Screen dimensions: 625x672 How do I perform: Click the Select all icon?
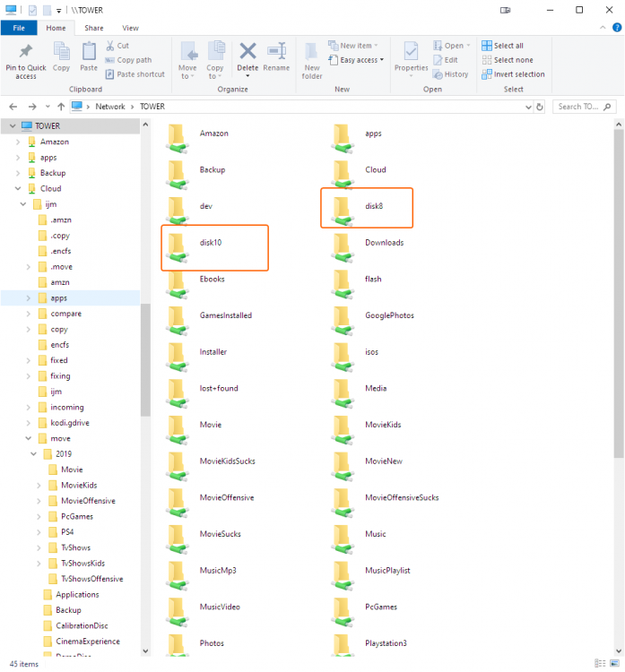click(486, 46)
